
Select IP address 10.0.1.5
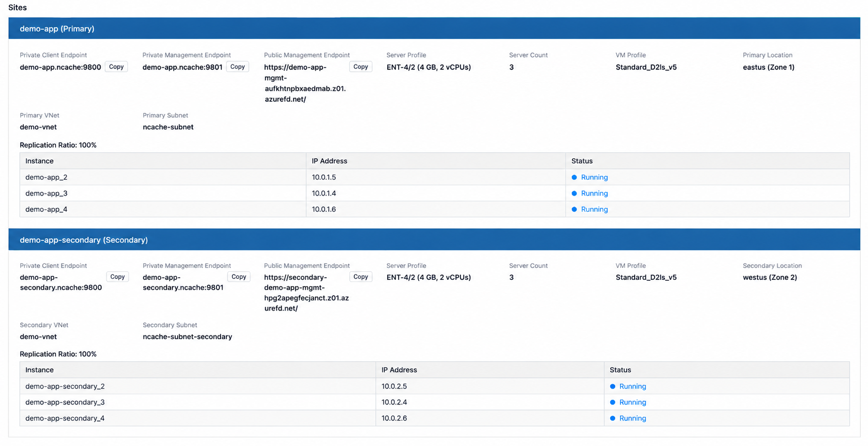pyautogui.click(x=324, y=177)
